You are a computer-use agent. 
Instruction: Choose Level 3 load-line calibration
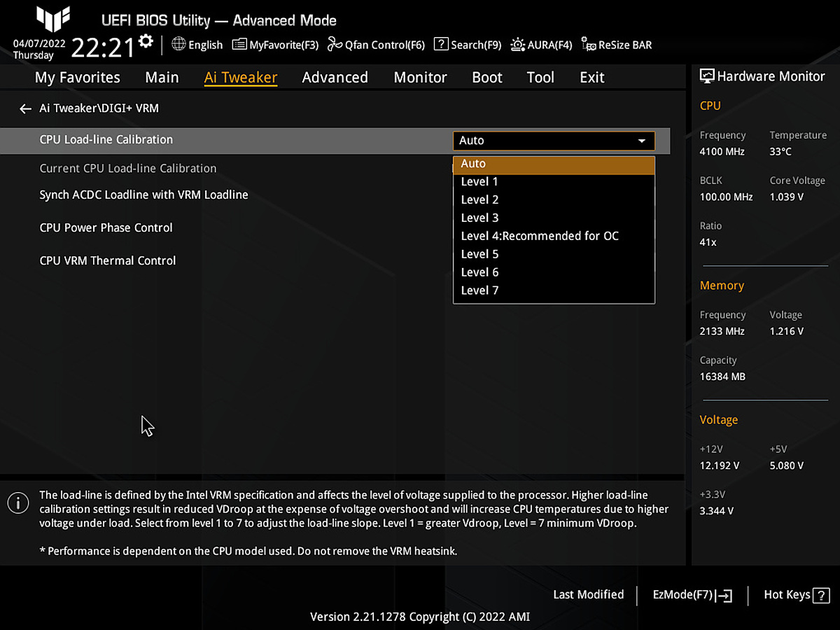554,218
